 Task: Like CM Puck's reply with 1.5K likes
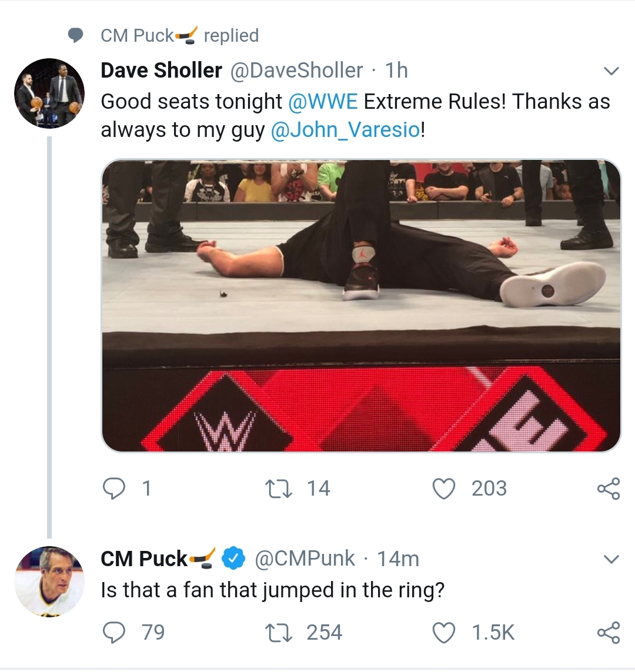443,633
